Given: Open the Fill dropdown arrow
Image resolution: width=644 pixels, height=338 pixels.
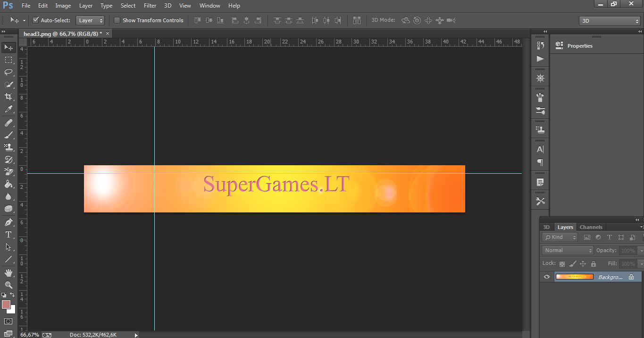Looking at the screenshot, I should 640,264.
